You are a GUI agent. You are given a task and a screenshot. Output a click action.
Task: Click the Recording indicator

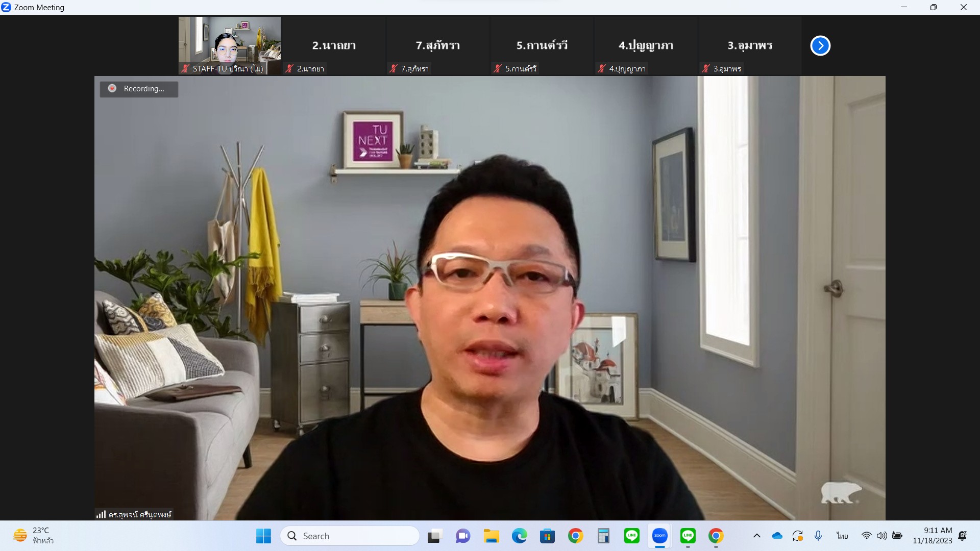[x=139, y=89]
